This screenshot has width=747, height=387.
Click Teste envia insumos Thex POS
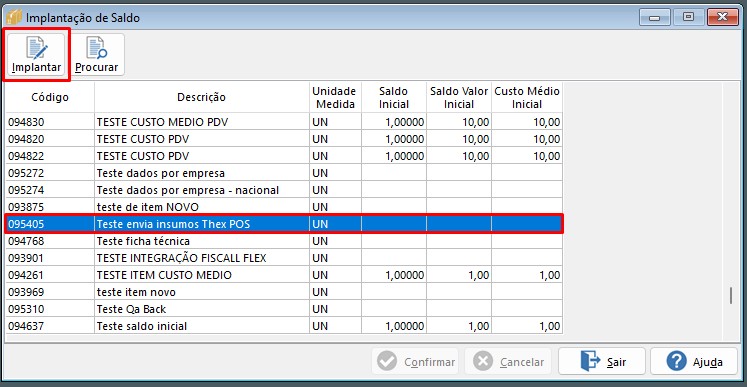[173, 224]
